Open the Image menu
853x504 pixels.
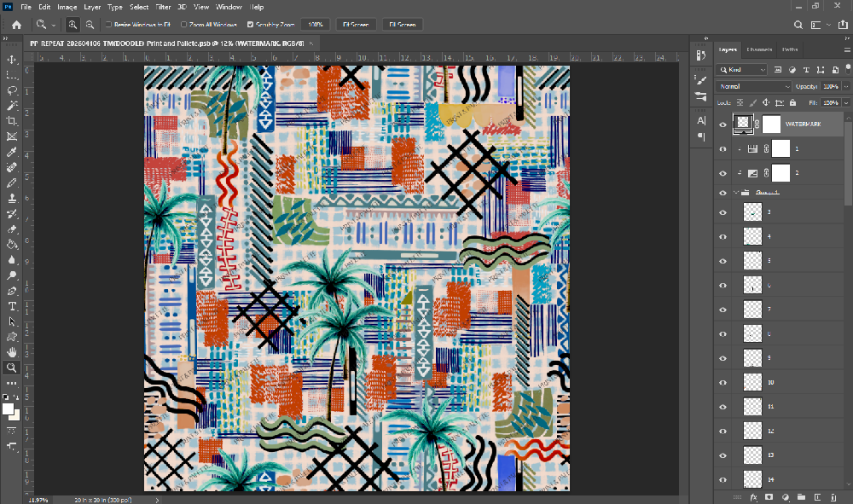coord(67,7)
